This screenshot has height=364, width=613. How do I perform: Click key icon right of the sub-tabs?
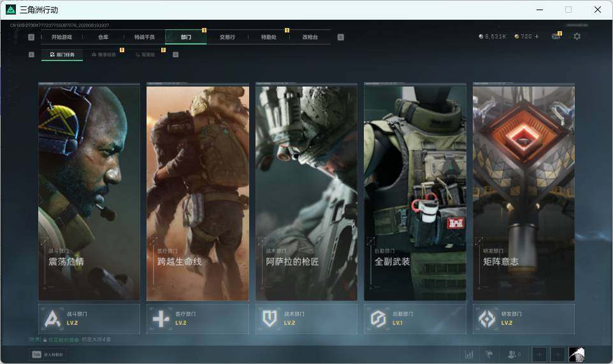point(175,55)
